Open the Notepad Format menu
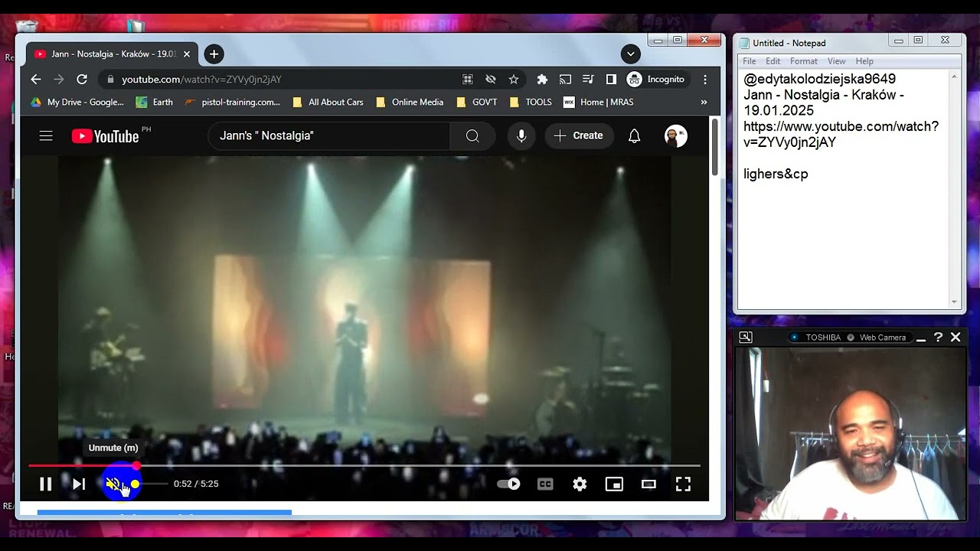The image size is (980, 551). click(804, 61)
